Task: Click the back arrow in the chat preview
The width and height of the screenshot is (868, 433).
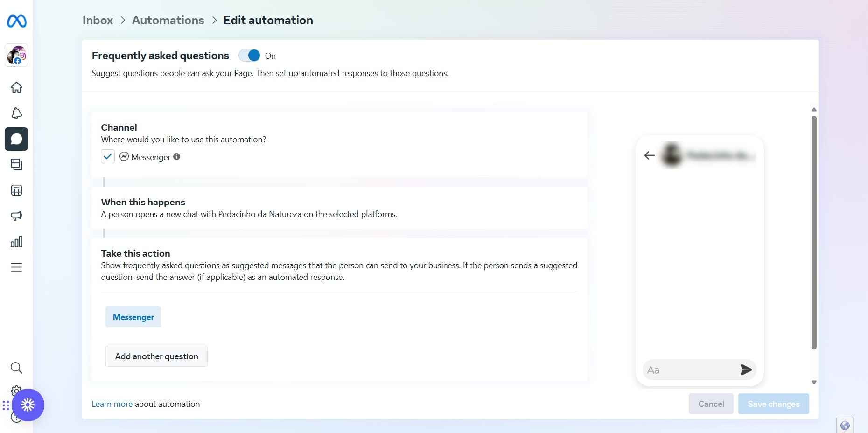Action: tap(649, 155)
